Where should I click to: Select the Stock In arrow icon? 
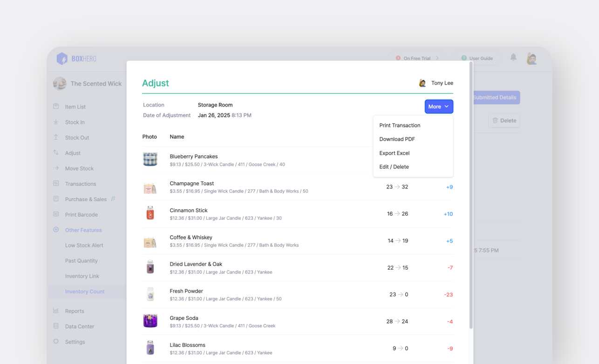[x=56, y=122]
